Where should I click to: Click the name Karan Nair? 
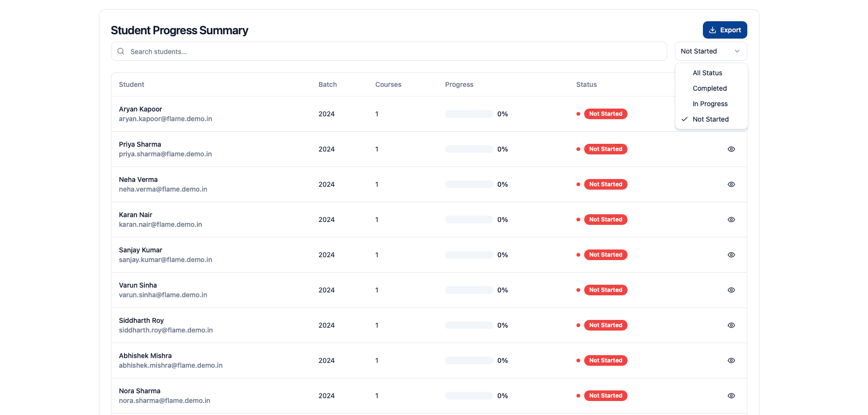pos(136,215)
